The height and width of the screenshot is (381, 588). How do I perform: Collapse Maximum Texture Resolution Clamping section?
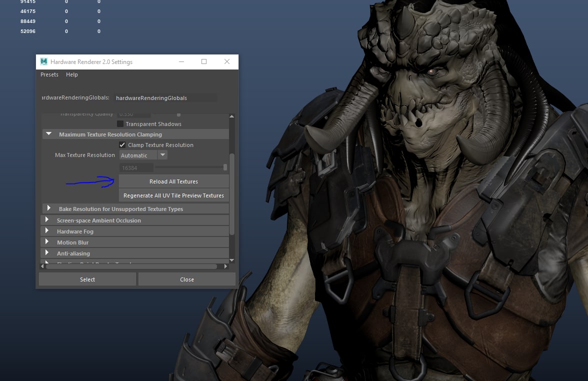point(49,134)
